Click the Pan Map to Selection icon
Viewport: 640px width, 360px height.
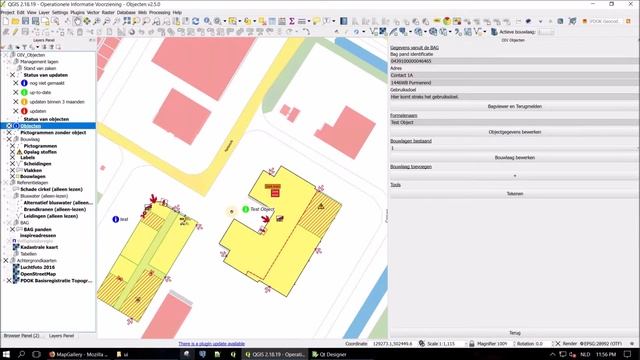[87, 21]
